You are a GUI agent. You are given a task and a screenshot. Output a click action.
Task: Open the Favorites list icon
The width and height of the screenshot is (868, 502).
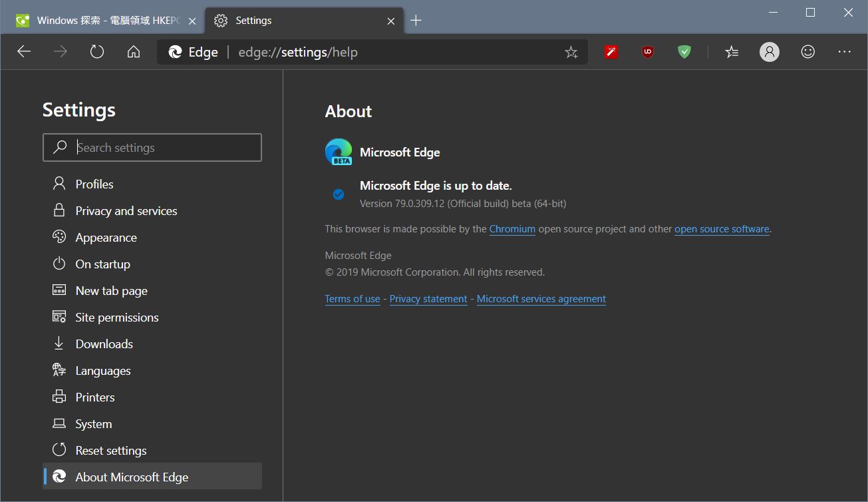(x=732, y=52)
